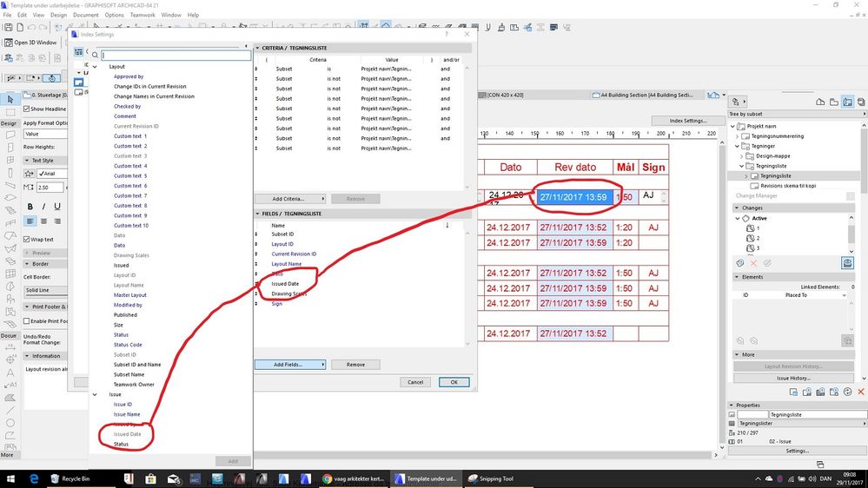Image resolution: width=868 pixels, height=488 pixels.
Task: Collapse the Text Style panel
Action: (x=27, y=161)
